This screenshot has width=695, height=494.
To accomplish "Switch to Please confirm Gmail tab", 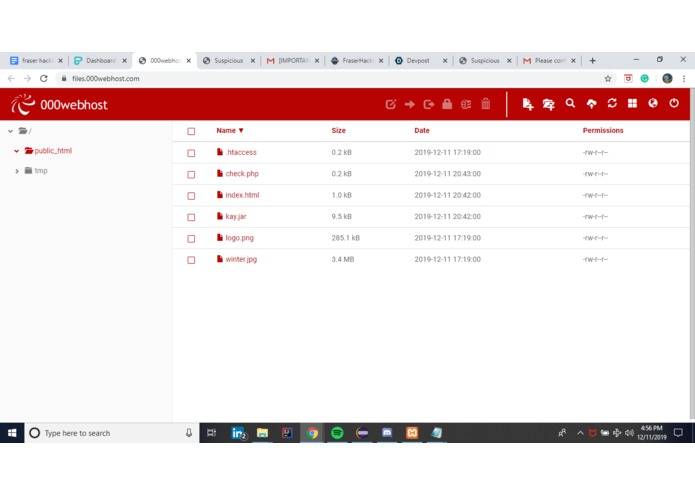I will tap(550, 61).
